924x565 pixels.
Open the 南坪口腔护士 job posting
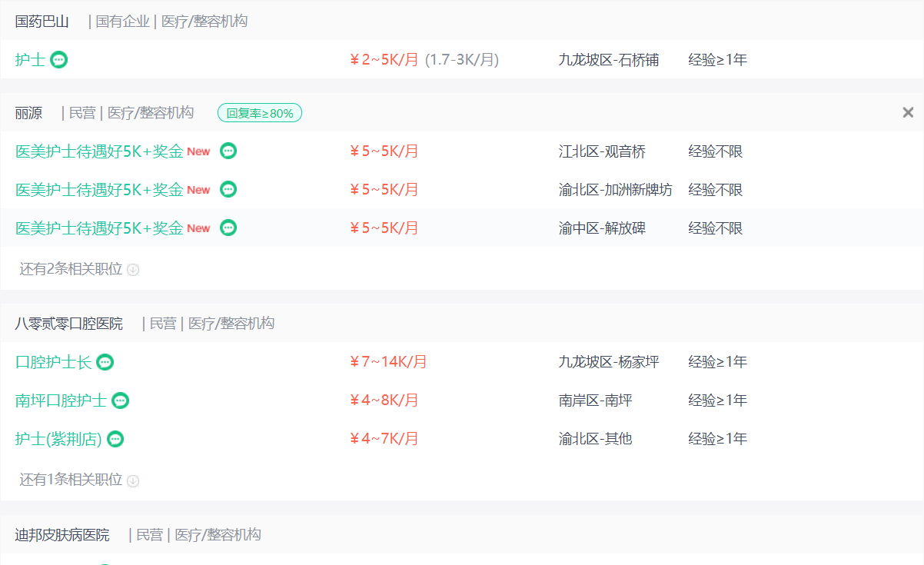[61, 400]
